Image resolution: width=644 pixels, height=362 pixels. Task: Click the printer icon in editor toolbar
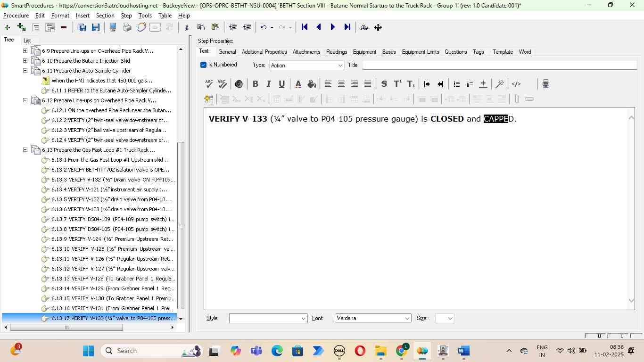point(545,84)
